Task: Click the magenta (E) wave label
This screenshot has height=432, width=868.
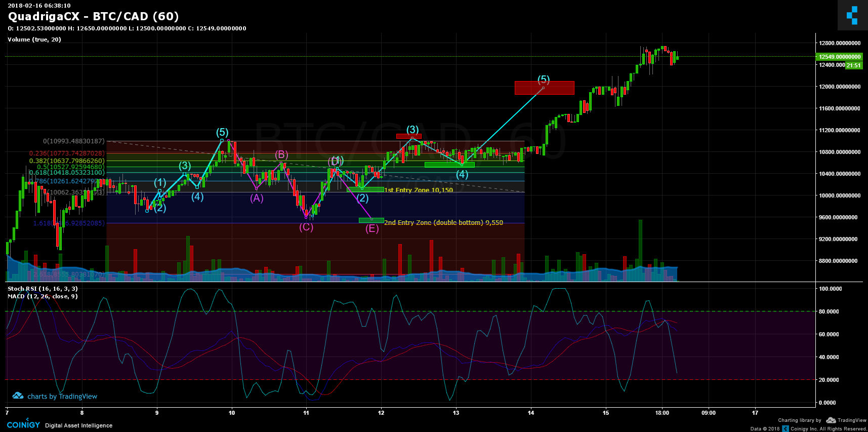Action: pos(372,228)
